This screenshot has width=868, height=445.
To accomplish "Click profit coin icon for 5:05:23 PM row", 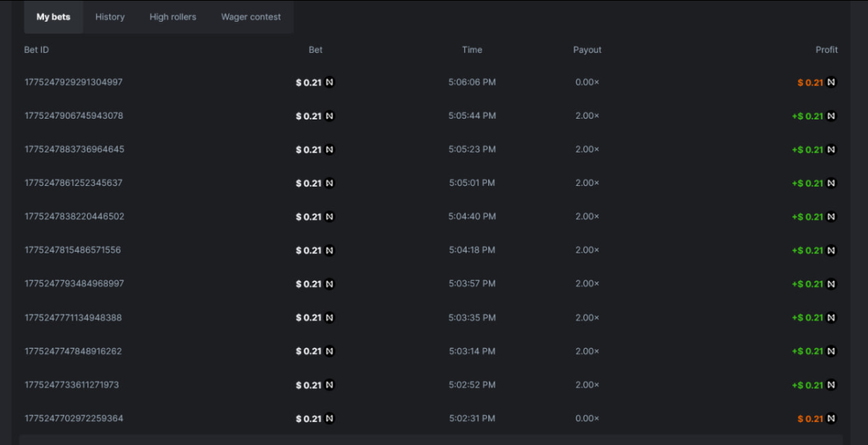I will (831, 150).
